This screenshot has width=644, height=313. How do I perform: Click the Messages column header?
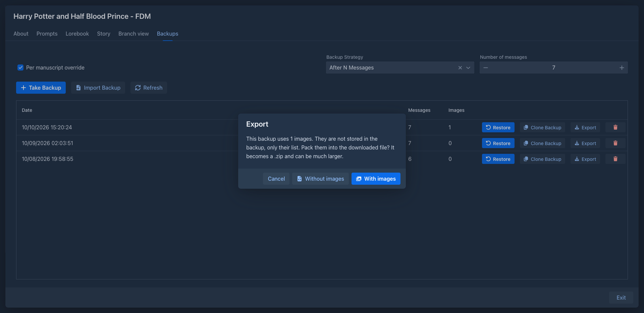(x=419, y=110)
